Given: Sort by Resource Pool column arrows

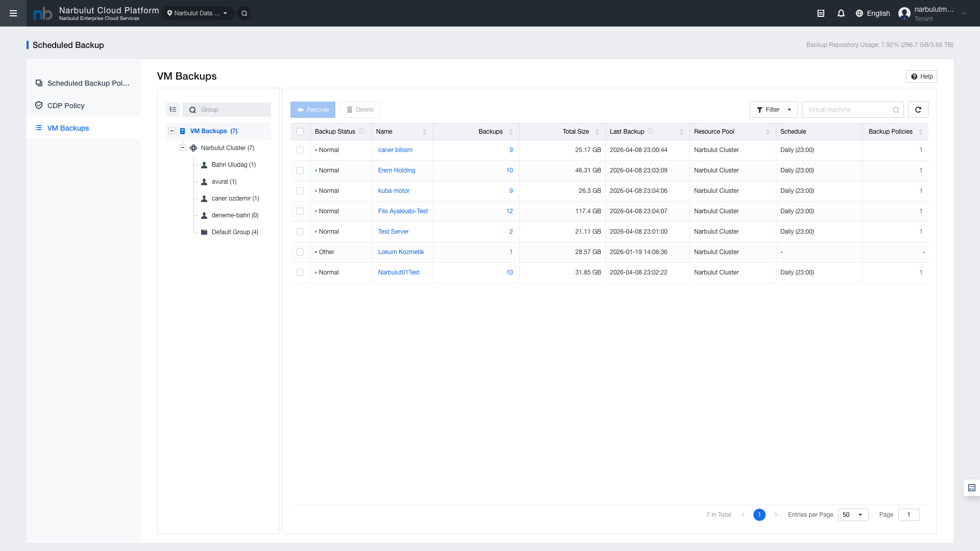Looking at the screenshot, I should click(768, 132).
